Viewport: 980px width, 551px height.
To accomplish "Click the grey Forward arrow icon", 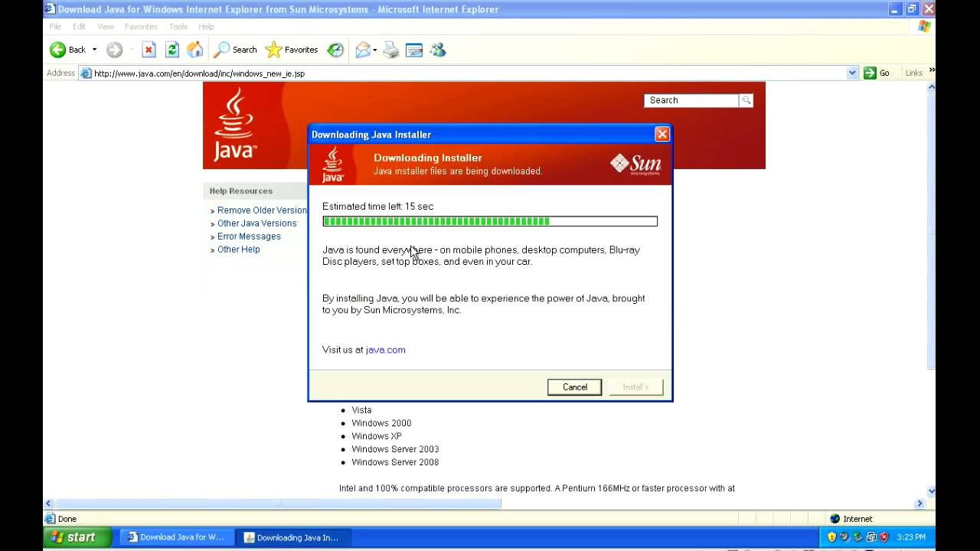I will coord(115,50).
